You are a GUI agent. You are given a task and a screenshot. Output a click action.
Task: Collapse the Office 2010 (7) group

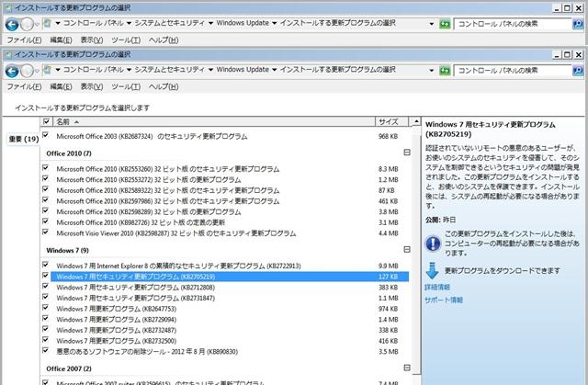pos(407,153)
